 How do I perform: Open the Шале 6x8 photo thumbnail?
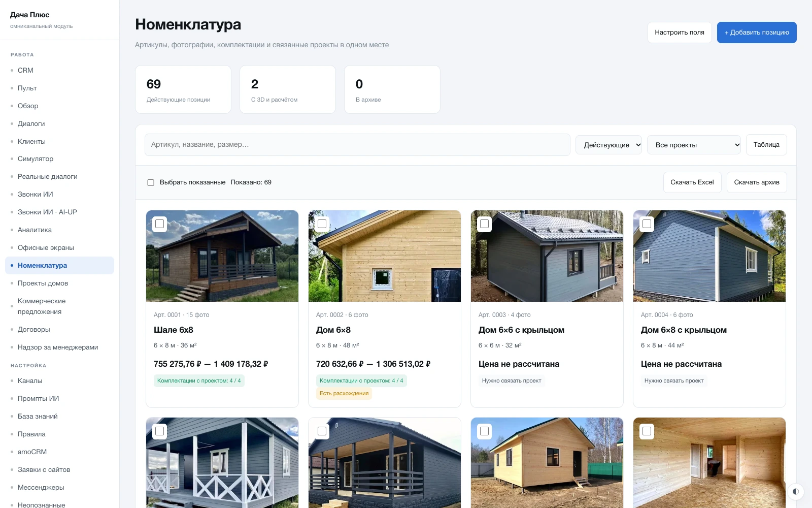pos(222,256)
